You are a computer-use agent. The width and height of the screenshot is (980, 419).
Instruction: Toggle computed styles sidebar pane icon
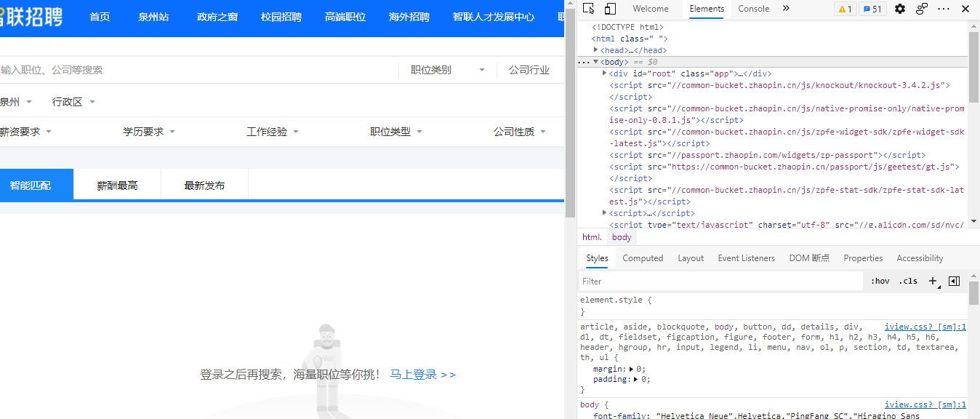point(955,281)
